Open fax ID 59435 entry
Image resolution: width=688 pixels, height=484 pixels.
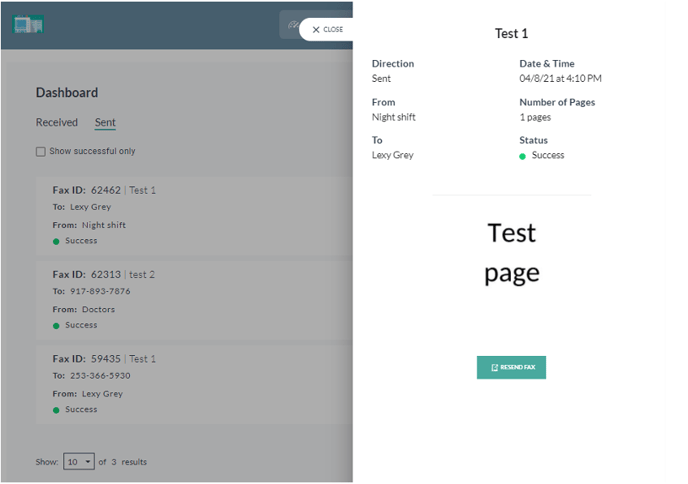point(104,359)
